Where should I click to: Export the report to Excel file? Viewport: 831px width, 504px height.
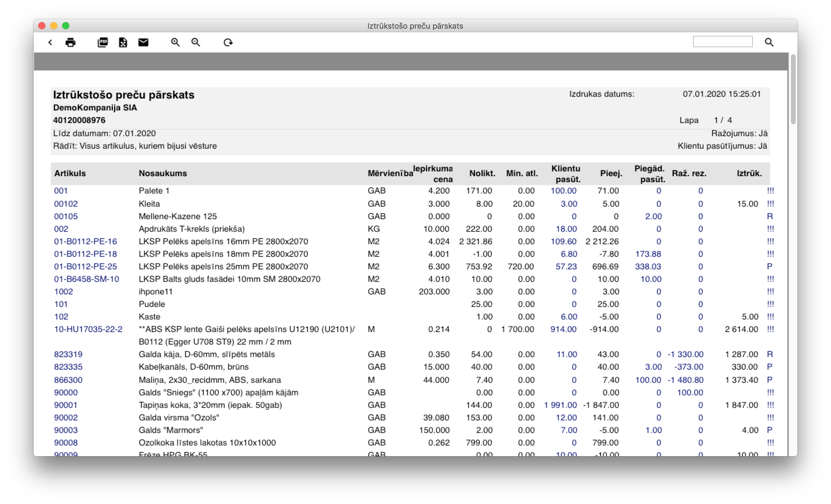123,42
